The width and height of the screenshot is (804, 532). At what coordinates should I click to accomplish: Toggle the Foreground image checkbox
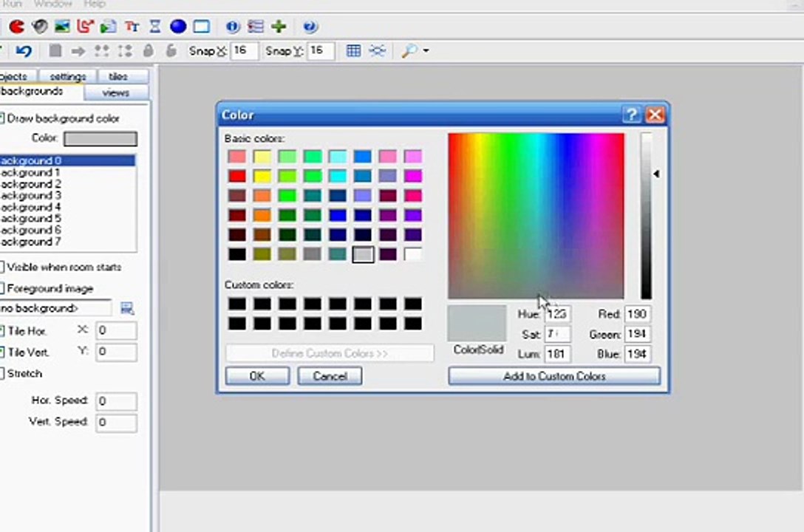[x=1, y=288]
